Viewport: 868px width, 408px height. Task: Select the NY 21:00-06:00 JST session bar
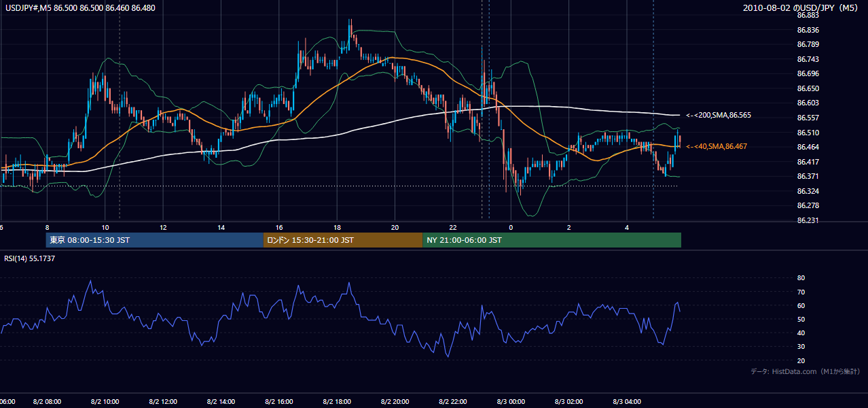pyautogui.click(x=551, y=240)
